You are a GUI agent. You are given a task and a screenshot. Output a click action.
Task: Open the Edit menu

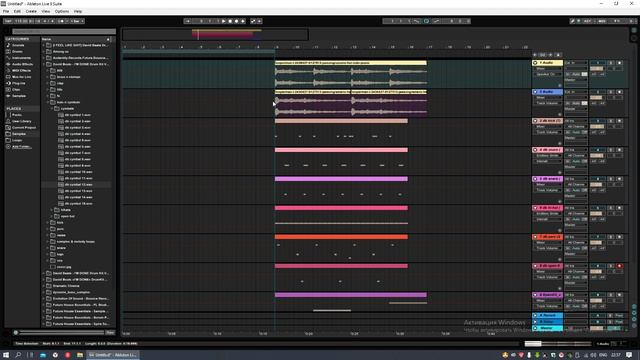(x=17, y=11)
